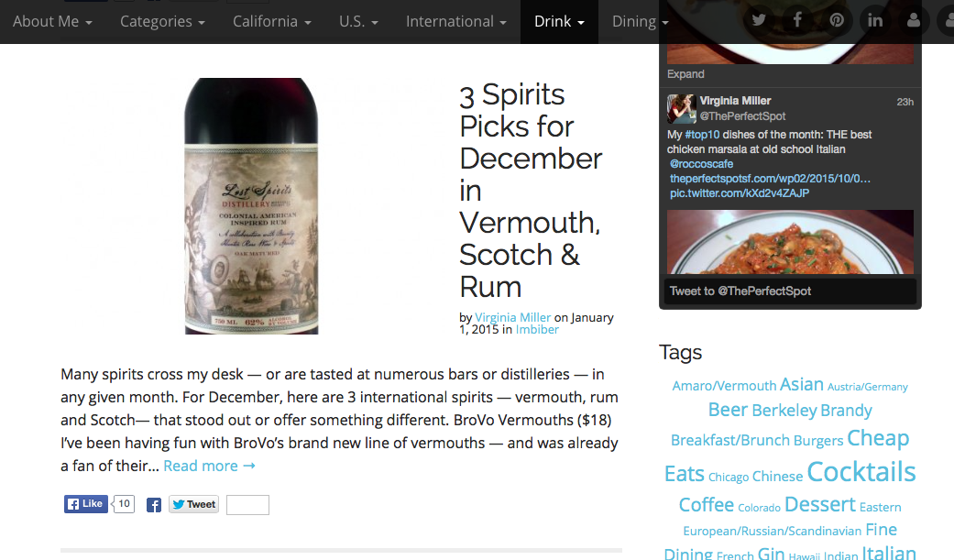Expand the tweet image via Expand link
This screenshot has width=954, height=560.
685,74
